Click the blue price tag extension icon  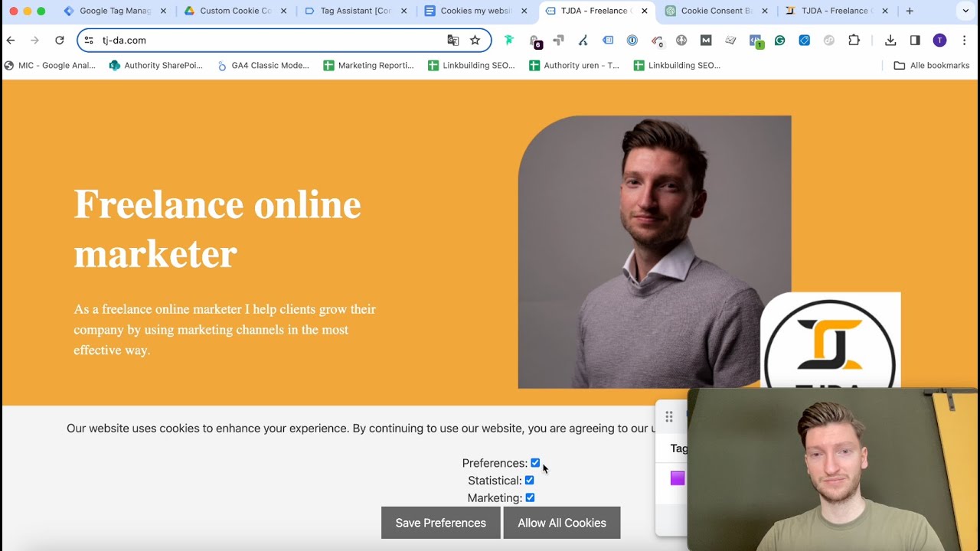(x=805, y=41)
